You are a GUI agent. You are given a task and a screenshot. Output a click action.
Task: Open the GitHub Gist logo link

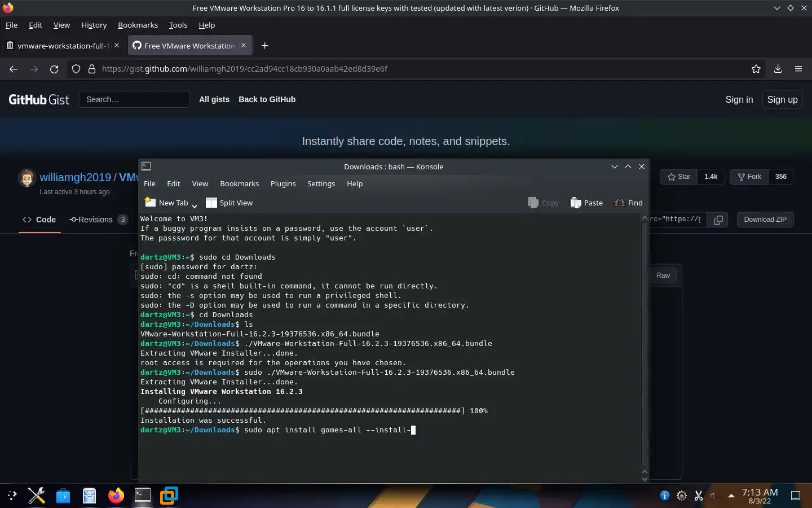click(39, 100)
